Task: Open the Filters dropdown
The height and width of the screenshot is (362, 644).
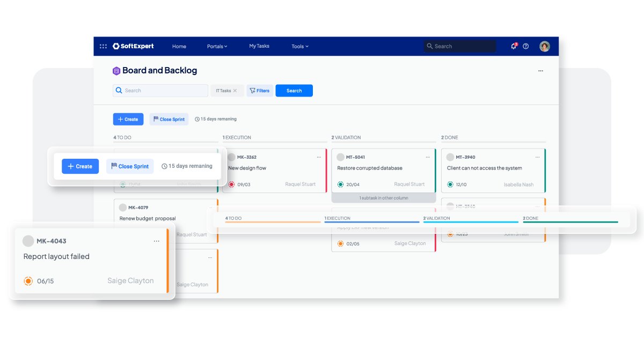Action: pos(260,91)
